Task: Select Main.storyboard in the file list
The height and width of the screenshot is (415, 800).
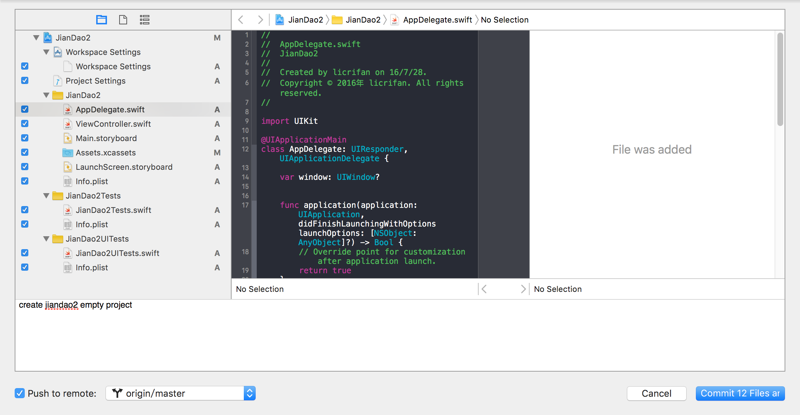Action: click(x=106, y=138)
